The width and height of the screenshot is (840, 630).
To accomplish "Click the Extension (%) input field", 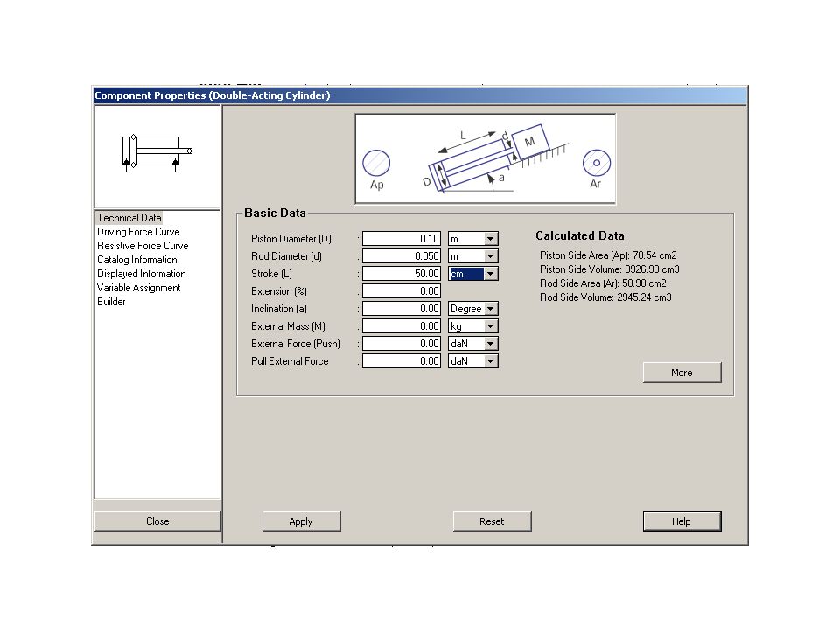I will tap(402, 291).
